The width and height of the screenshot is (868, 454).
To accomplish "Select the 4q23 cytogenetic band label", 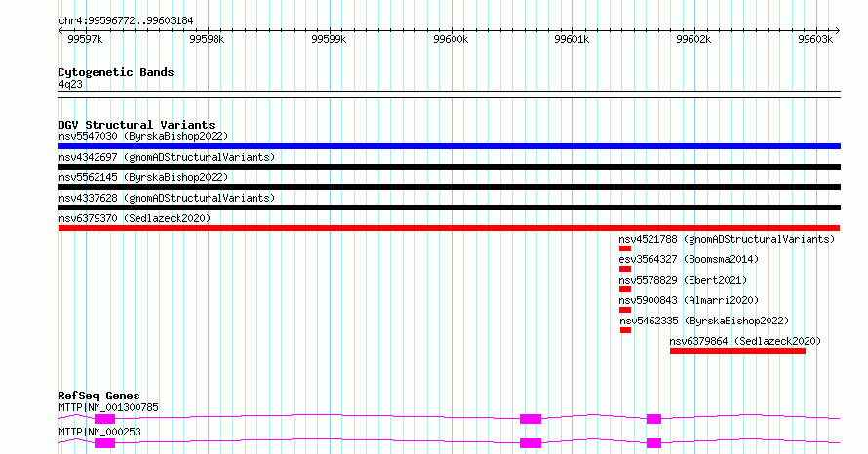I will [70, 84].
